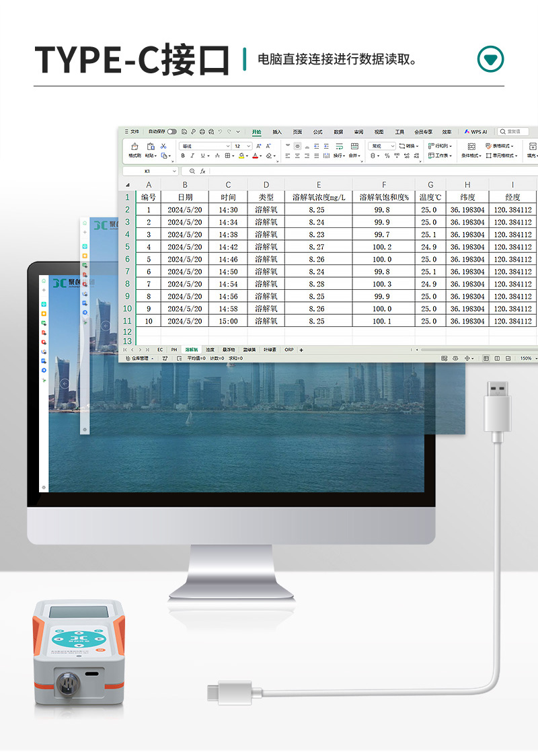Open the 插入 (Insert) ribbon tab
Screen dimensions: 538x756
pos(277,132)
